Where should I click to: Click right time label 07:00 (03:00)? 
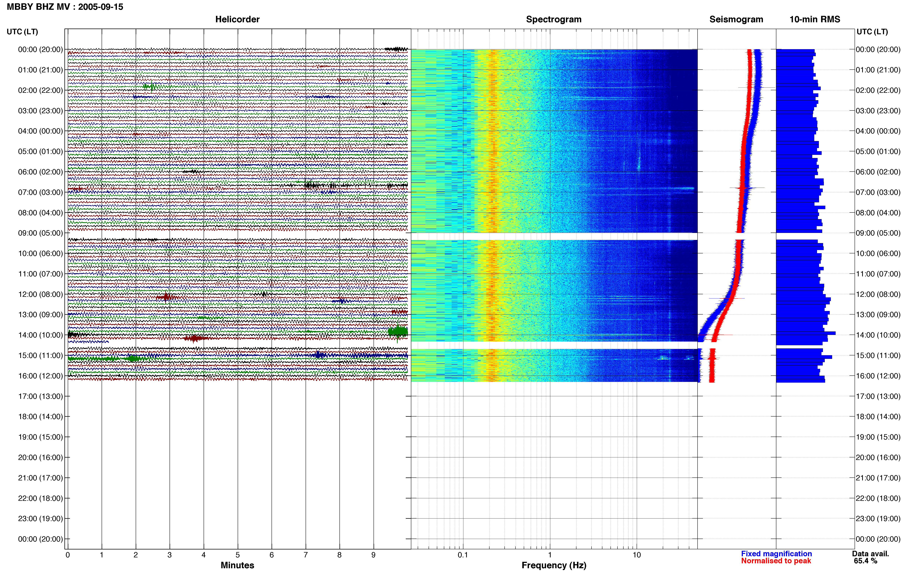pos(878,192)
